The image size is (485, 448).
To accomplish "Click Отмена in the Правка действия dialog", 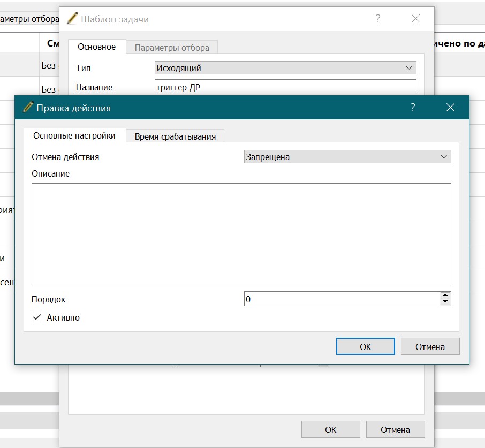I will point(430,347).
